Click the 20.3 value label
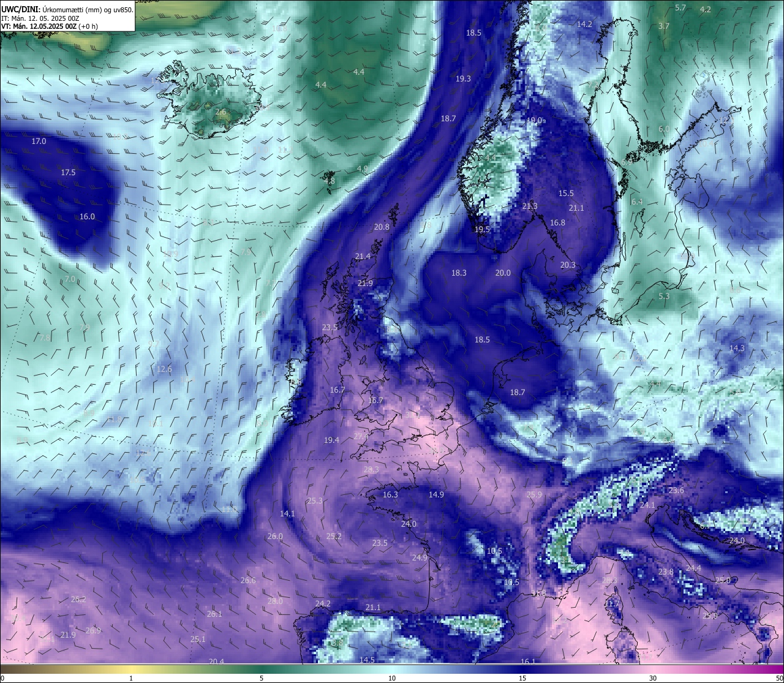Viewport: 784px width, 683px height. 568,265
